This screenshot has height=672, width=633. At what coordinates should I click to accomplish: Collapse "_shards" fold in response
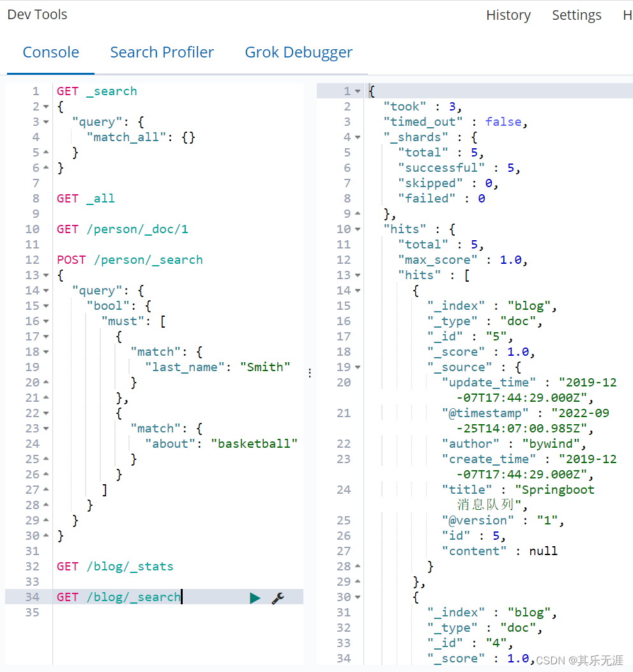[x=358, y=137]
